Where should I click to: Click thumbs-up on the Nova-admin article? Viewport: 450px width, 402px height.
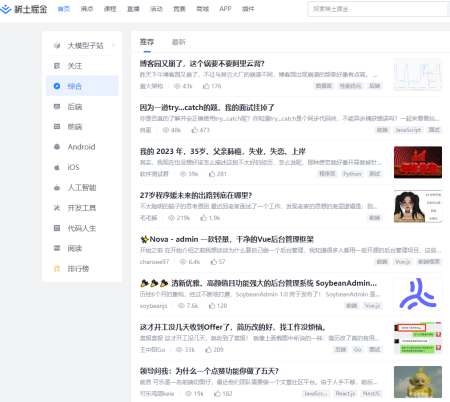pyautogui.click(x=214, y=262)
